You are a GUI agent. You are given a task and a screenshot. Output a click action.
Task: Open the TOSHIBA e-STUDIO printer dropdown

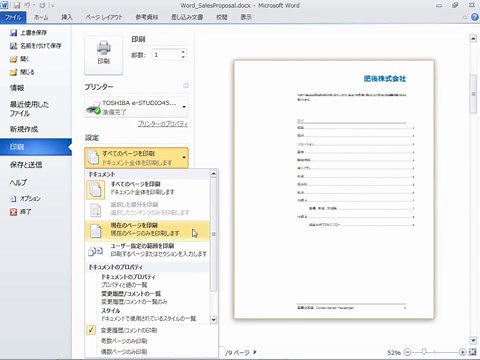[136, 107]
